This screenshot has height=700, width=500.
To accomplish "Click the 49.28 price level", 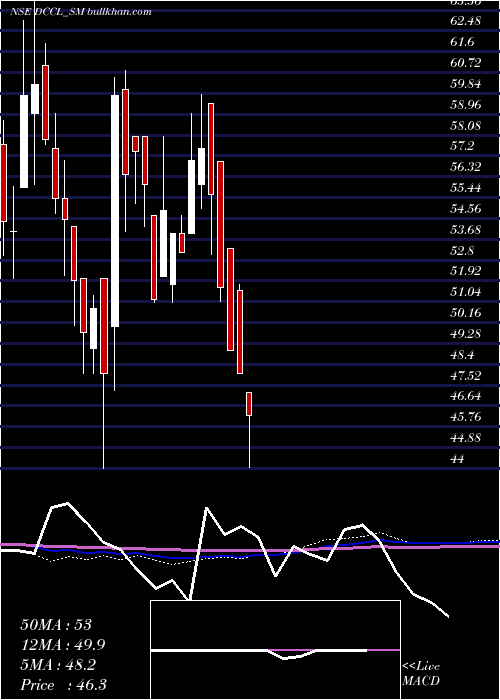I will tap(466, 333).
